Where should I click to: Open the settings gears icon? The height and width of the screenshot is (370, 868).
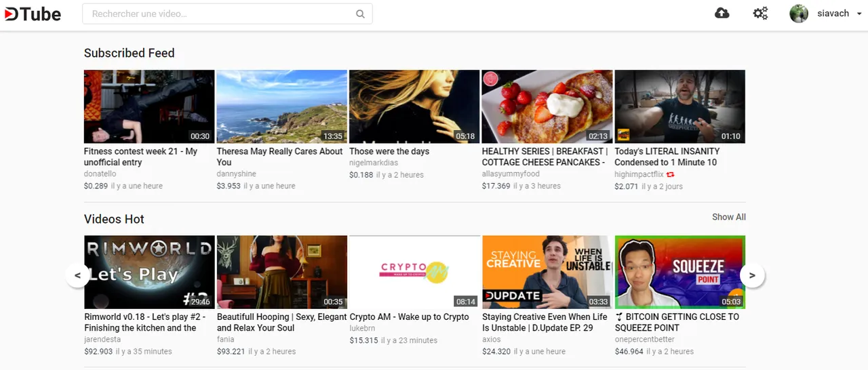click(761, 14)
